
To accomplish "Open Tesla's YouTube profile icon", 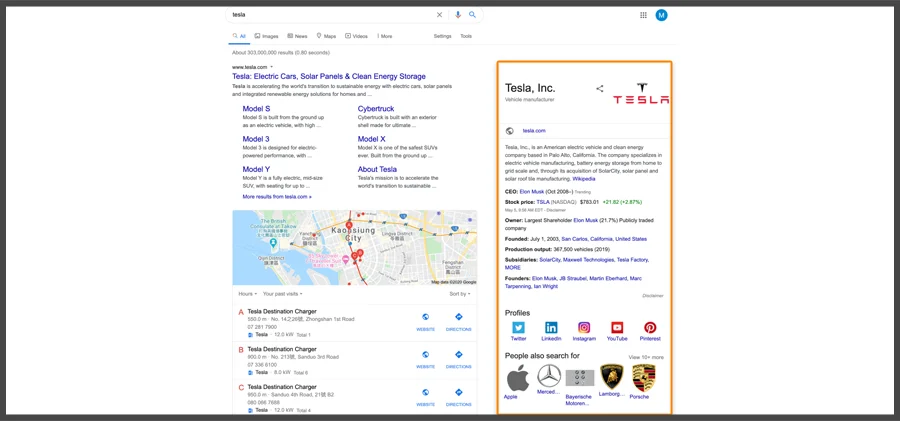I will point(617,327).
